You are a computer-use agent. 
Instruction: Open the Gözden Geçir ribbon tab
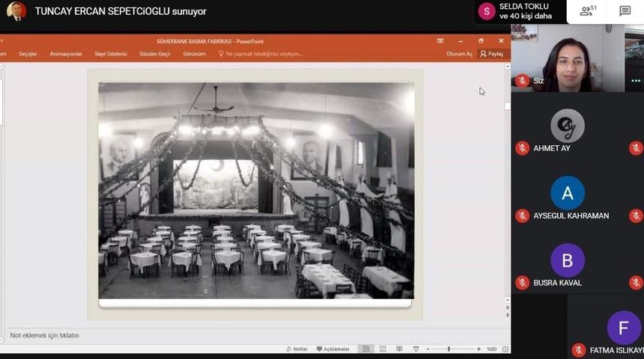[155, 54]
